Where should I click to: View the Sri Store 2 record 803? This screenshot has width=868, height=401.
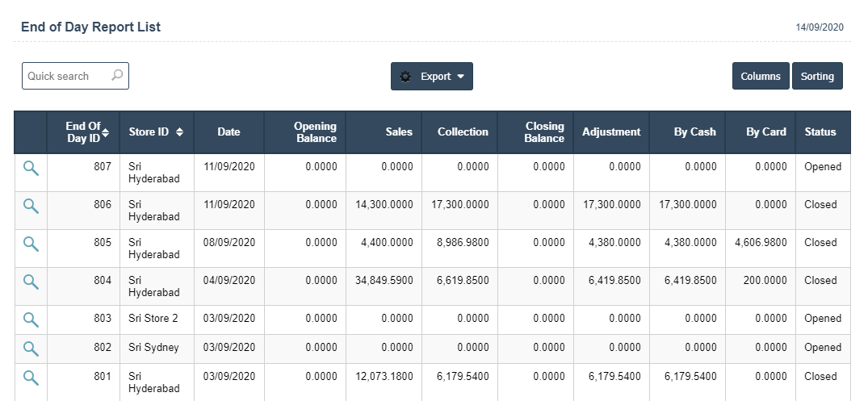click(31, 320)
